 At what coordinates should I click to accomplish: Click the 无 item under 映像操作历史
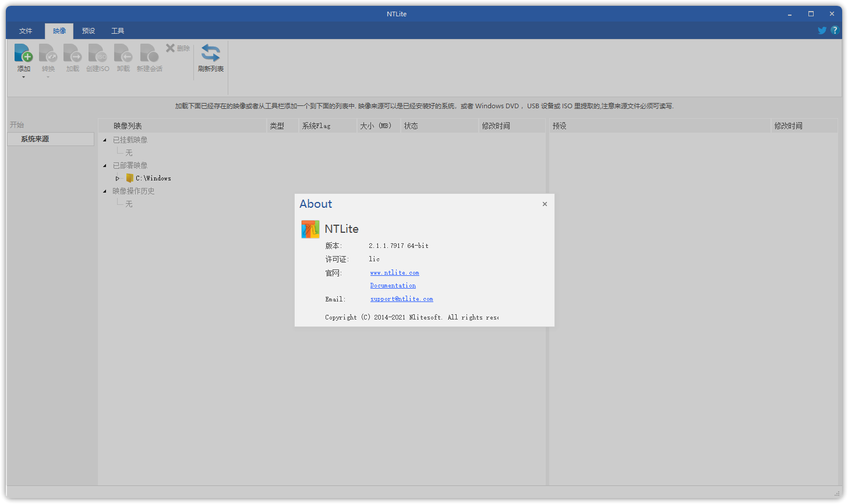click(129, 204)
